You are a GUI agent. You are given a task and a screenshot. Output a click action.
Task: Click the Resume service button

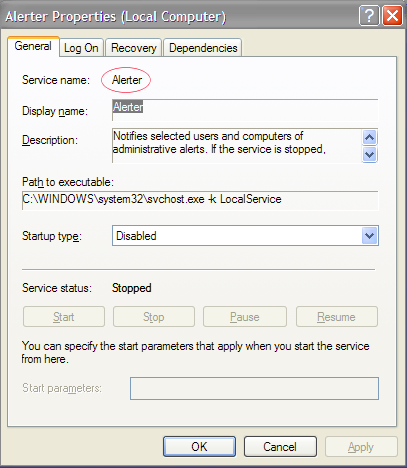(x=337, y=317)
